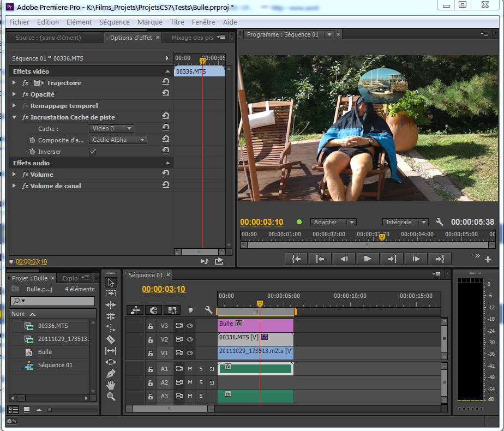Screen dimensions: 504x431
Task: Reset the Trajectoire effect
Action: tap(165, 82)
